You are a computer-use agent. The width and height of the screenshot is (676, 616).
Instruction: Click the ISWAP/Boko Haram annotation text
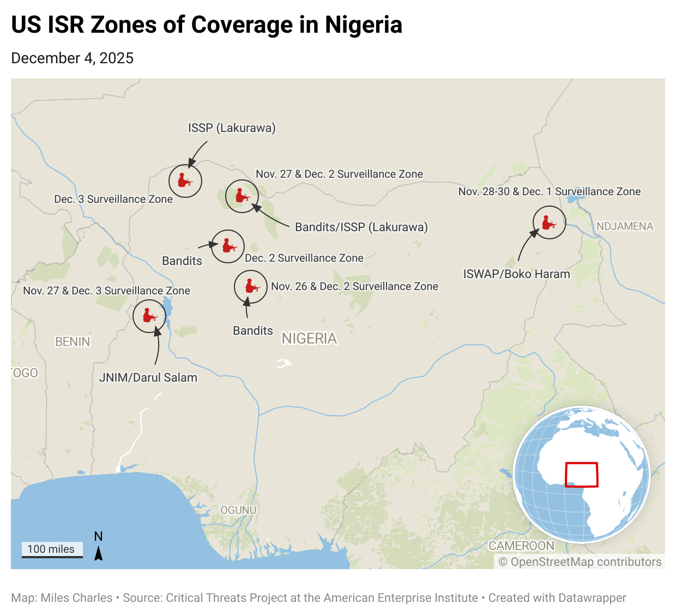[516, 274]
